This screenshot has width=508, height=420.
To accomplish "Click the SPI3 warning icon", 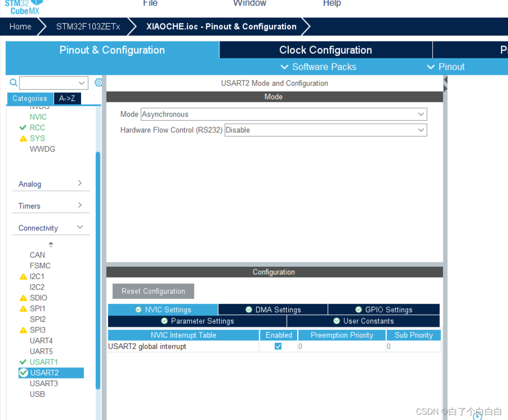I will (23, 330).
